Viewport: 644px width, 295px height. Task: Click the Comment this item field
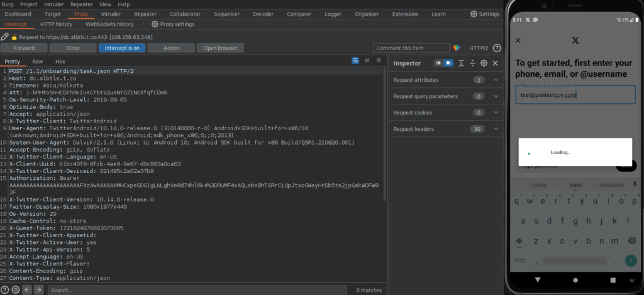pyautogui.click(x=411, y=48)
